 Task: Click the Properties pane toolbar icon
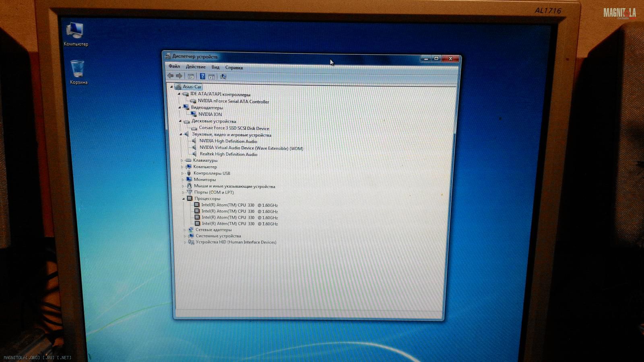pyautogui.click(x=212, y=77)
